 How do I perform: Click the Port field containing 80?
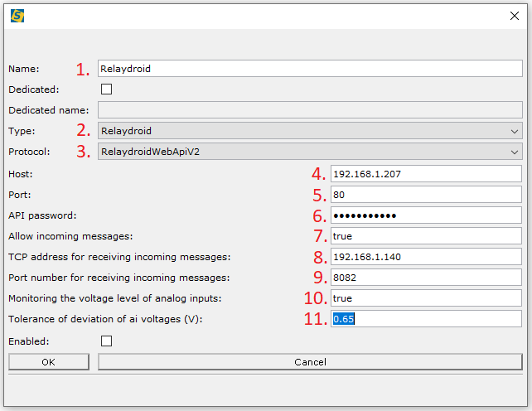(x=425, y=195)
